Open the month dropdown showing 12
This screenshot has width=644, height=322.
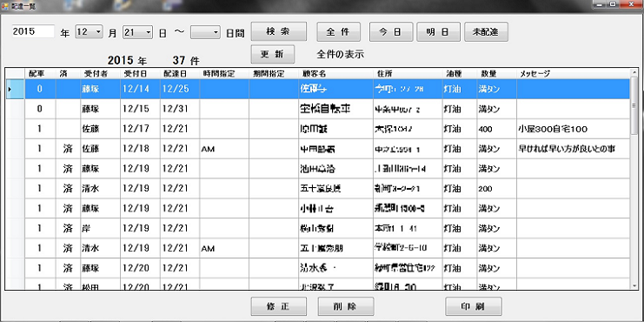(89, 31)
